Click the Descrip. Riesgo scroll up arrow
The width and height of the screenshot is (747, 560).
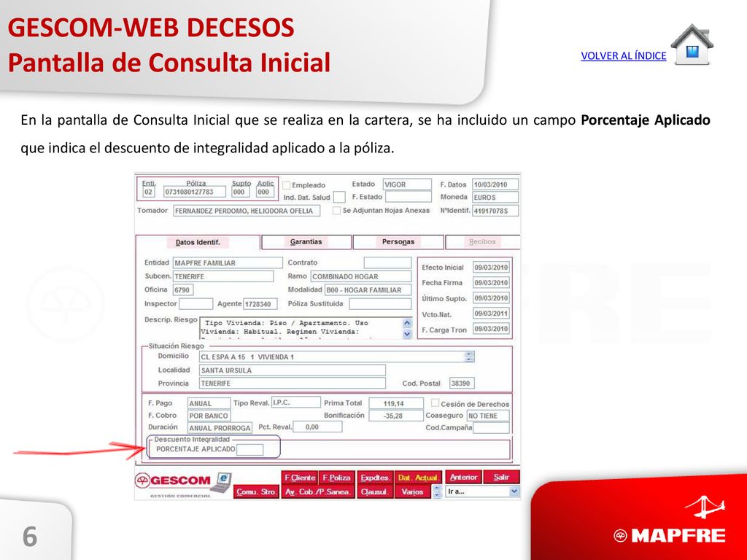click(407, 323)
